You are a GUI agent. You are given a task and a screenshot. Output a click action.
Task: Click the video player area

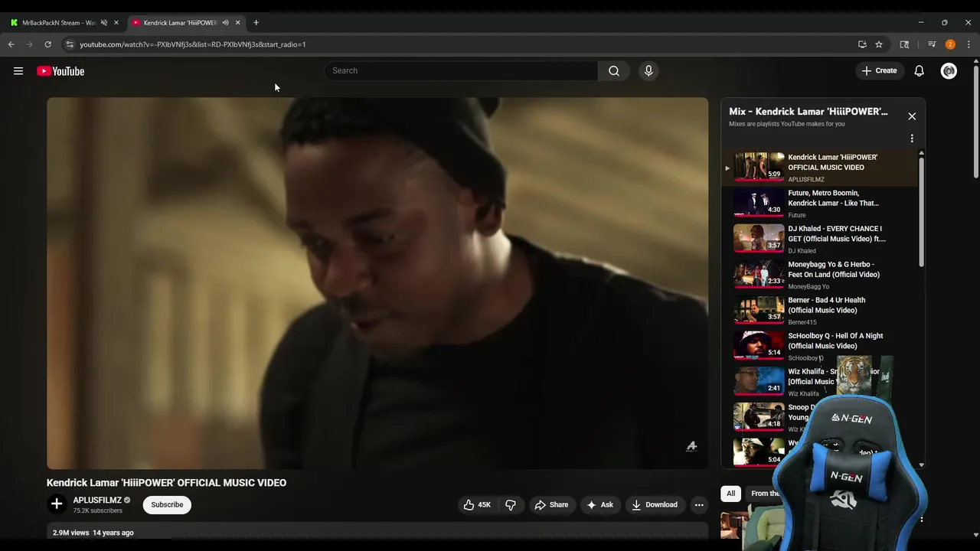(x=377, y=283)
